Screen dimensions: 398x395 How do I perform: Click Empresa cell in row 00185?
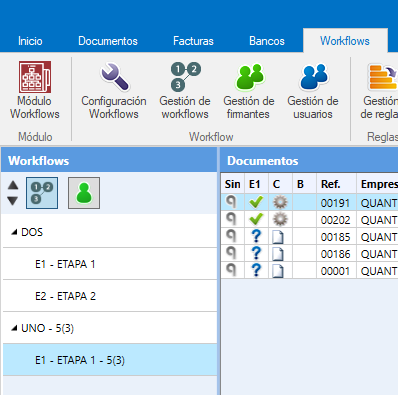[377, 237]
